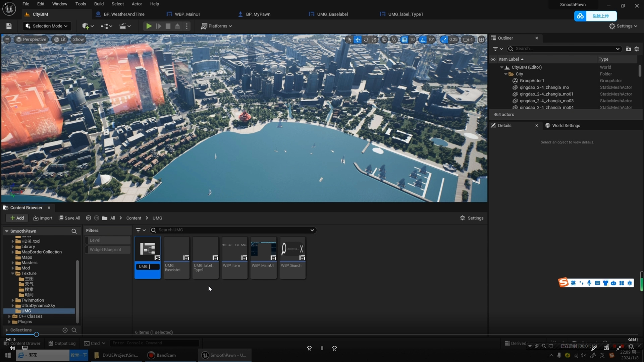Switch to the WBP_MainUI tab
The height and width of the screenshot is (362, 644).
tap(187, 14)
